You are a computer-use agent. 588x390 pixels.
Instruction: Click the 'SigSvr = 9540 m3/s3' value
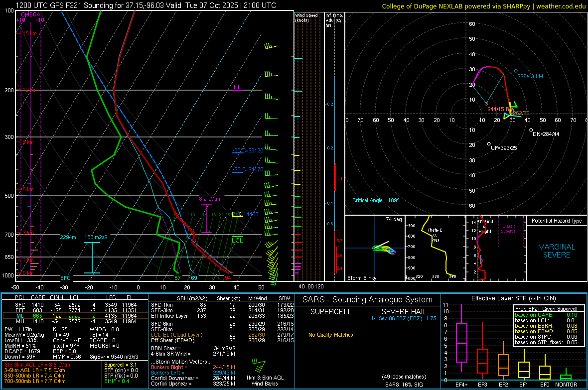[114, 357]
